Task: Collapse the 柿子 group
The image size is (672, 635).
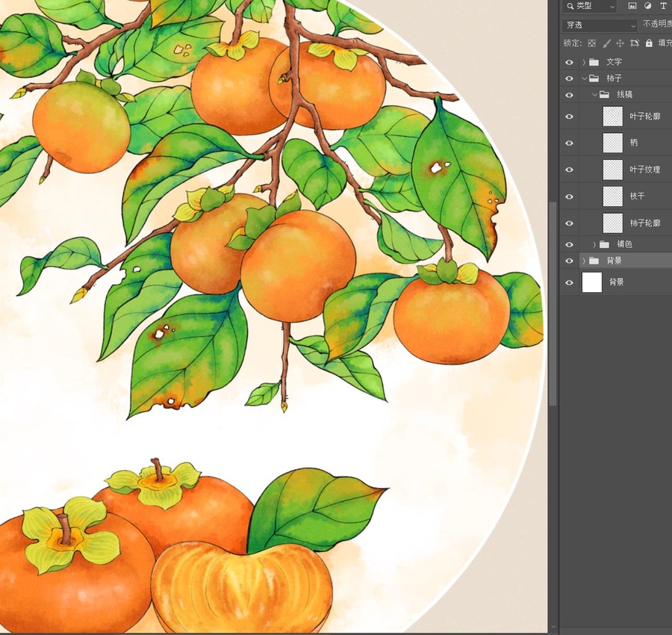Action: click(x=584, y=78)
